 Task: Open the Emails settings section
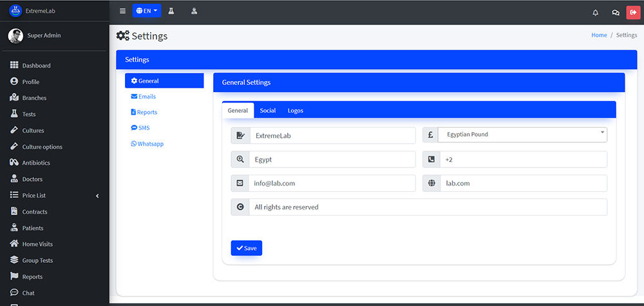[147, 97]
